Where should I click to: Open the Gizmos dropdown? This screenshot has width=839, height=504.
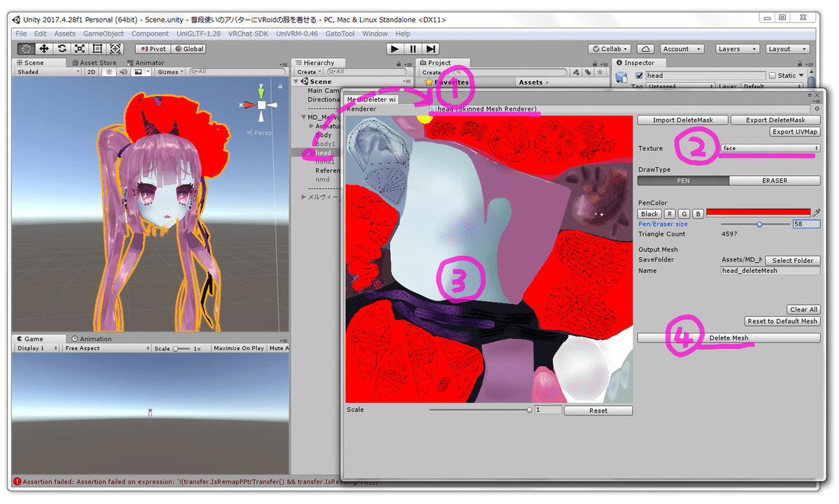pyautogui.click(x=171, y=72)
